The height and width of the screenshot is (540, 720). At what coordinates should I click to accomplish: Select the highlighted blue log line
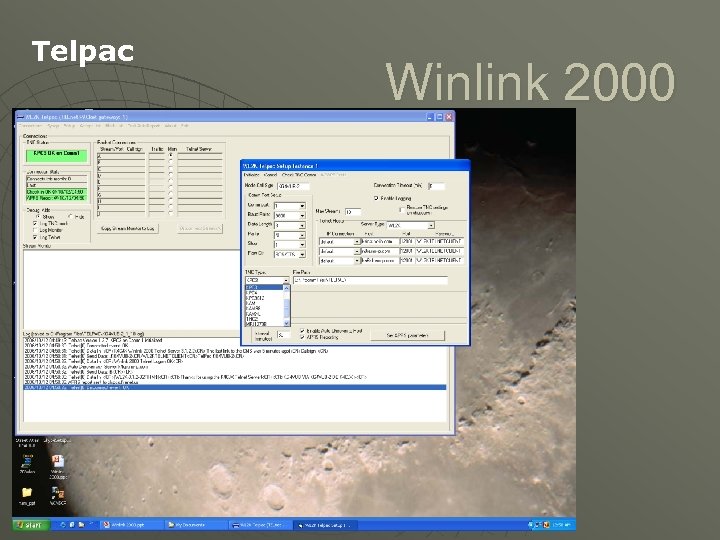coord(235,388)
